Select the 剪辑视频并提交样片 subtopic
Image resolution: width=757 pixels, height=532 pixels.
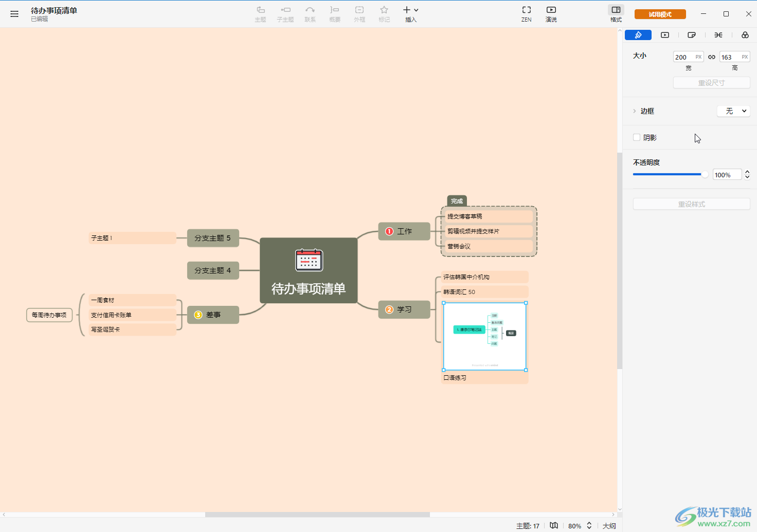489,231
